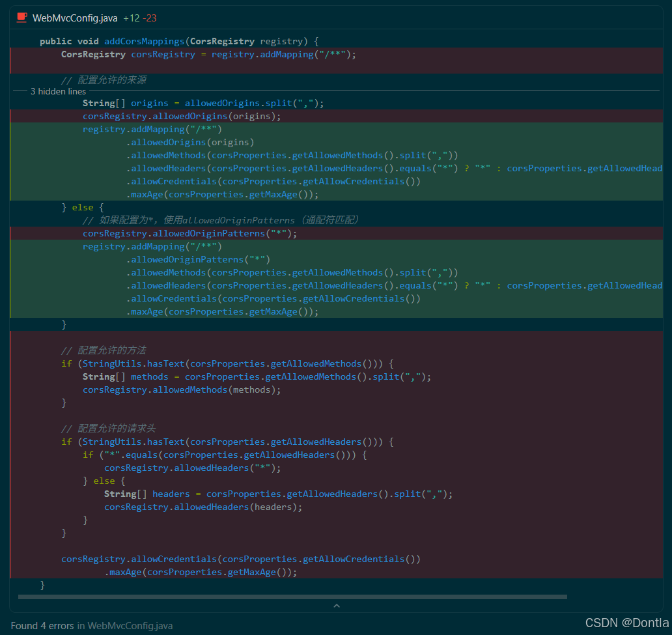Click the -23 removed lines count
Image resolution: width=672 pixels, height=635 pixels.
[x=150, y=18]
